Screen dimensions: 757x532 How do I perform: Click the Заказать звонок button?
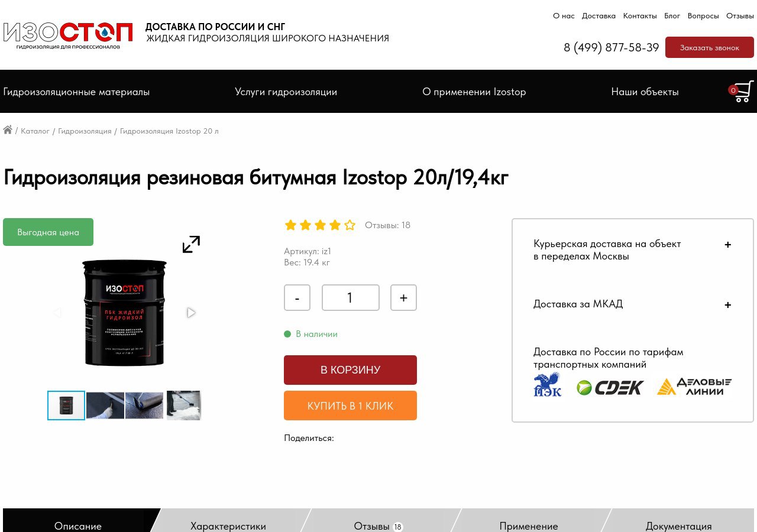point(710,47)
